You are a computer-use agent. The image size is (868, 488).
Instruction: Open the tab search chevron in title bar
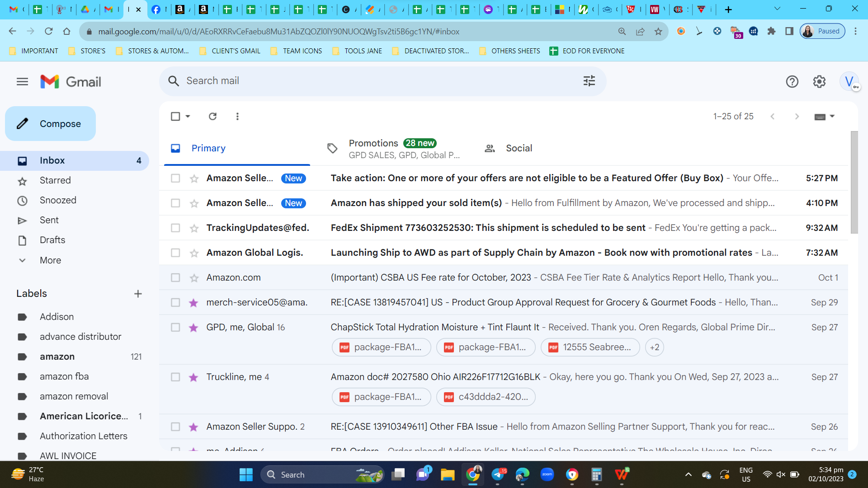coord(777,9)
